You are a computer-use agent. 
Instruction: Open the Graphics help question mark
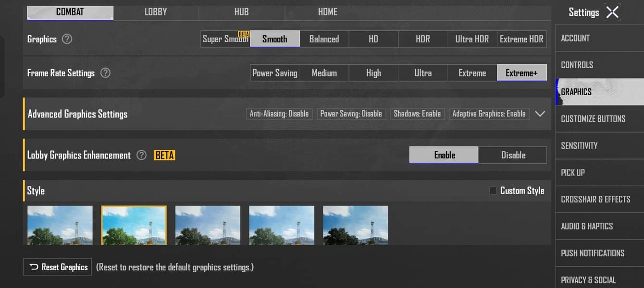tap(67, 39)
